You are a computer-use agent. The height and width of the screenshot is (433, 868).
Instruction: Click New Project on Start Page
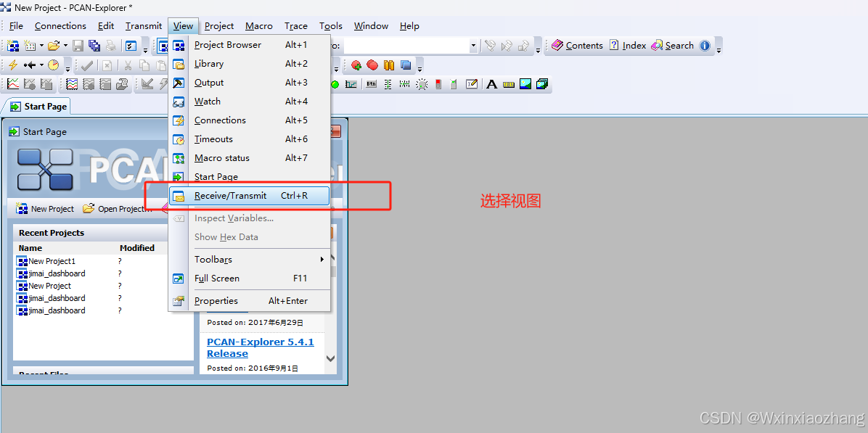[x=45, y=208]
